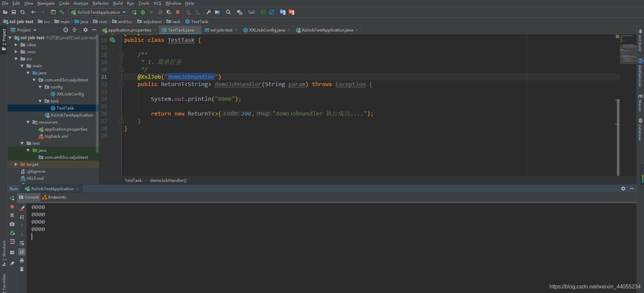Toggle the Project tool window stripe button
Image resolution: width=644 pixels, height=293 pixels.
coord(4,40)
